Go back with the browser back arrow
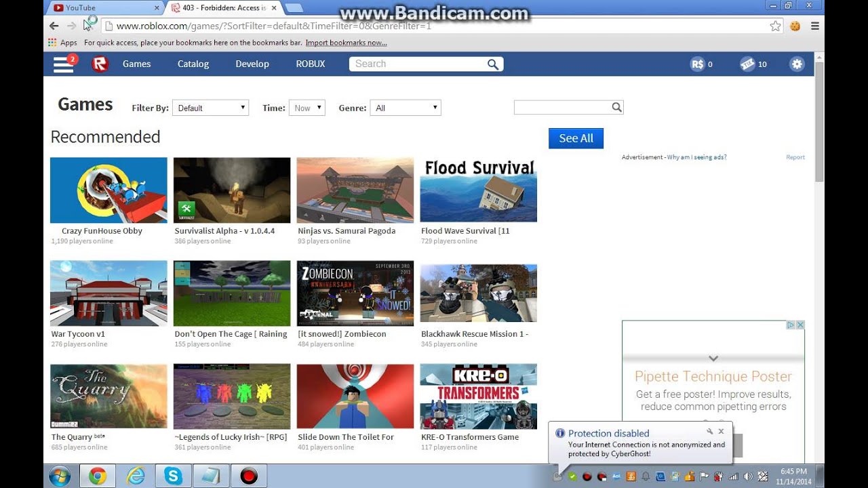This screenshot has height=488, width=868. pos(54,26)
